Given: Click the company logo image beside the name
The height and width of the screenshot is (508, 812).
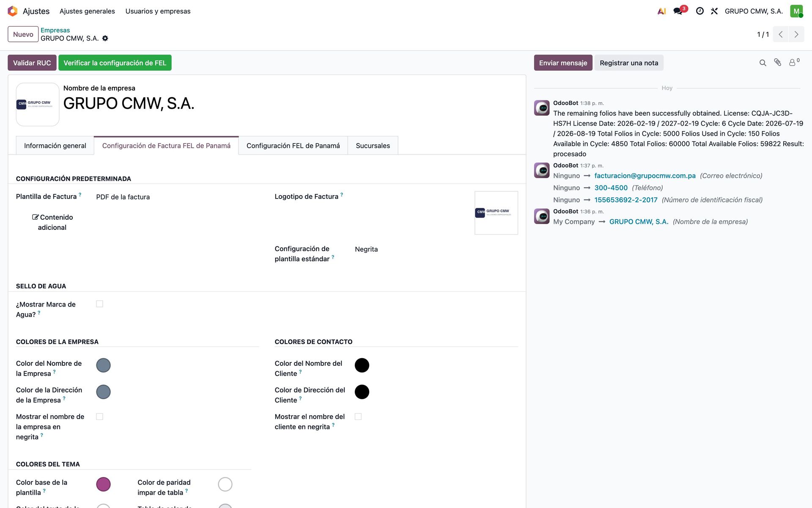Looking at the screenshot, I should [x=38, y=104].
